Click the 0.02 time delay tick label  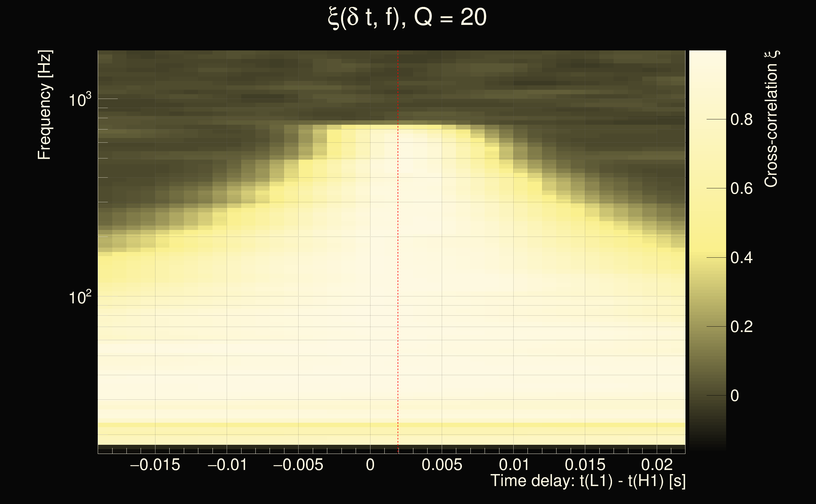(x=657, y=465)
